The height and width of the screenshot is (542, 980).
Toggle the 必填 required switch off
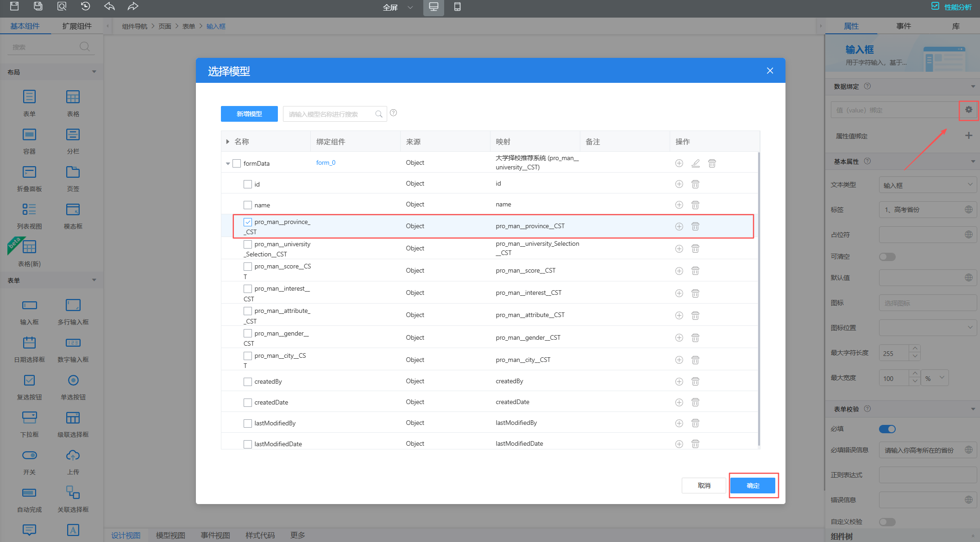coord(887,429)
